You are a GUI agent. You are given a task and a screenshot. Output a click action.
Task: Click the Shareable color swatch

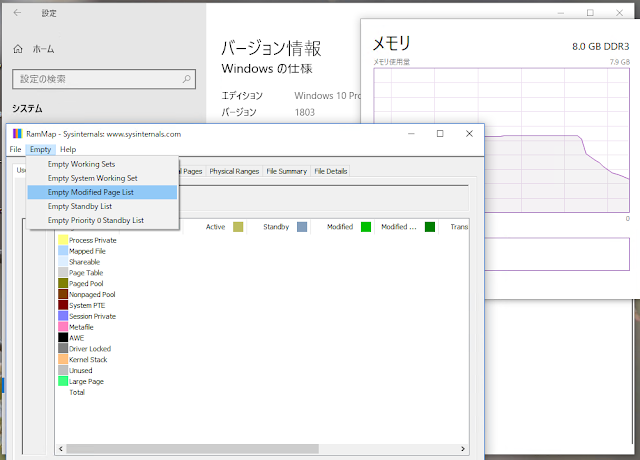(63, 262)
